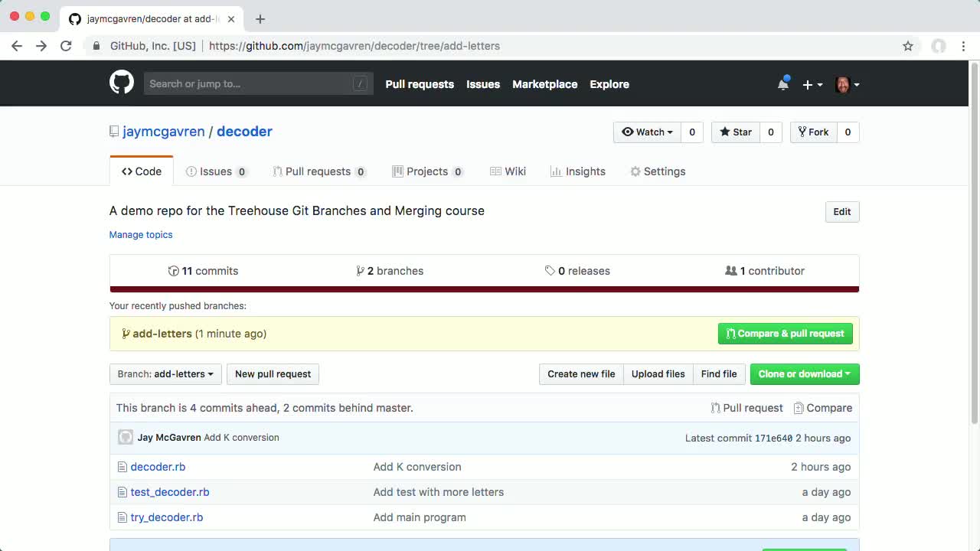Fork the repository
This screenshot has width=980, height=551.
pyautogui.click(x=813, y=132)
